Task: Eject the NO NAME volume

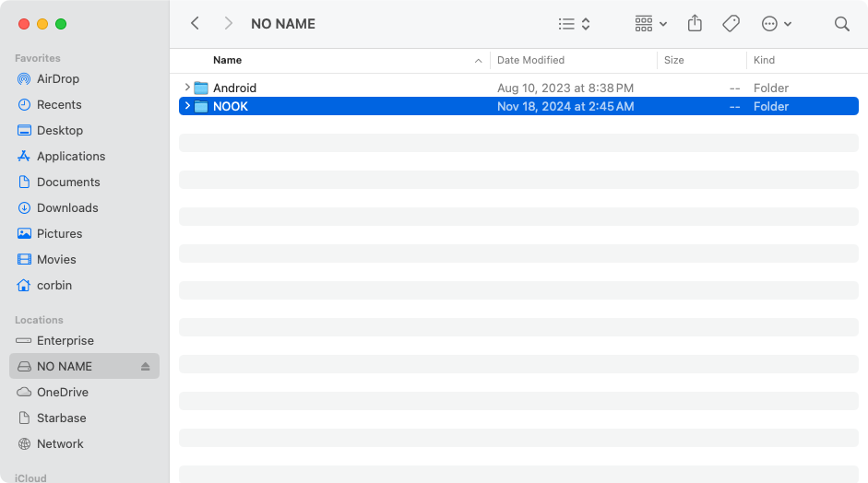Action: click(x=145, y=366)
